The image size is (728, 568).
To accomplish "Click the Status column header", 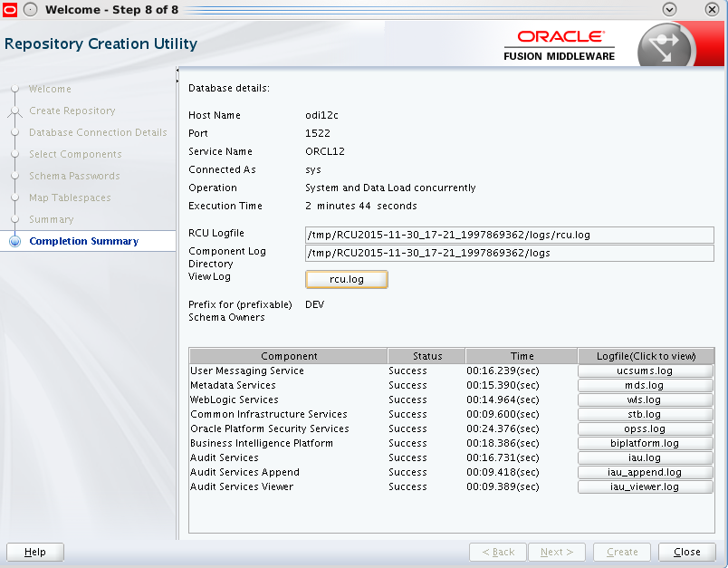I will coord(426,356).
